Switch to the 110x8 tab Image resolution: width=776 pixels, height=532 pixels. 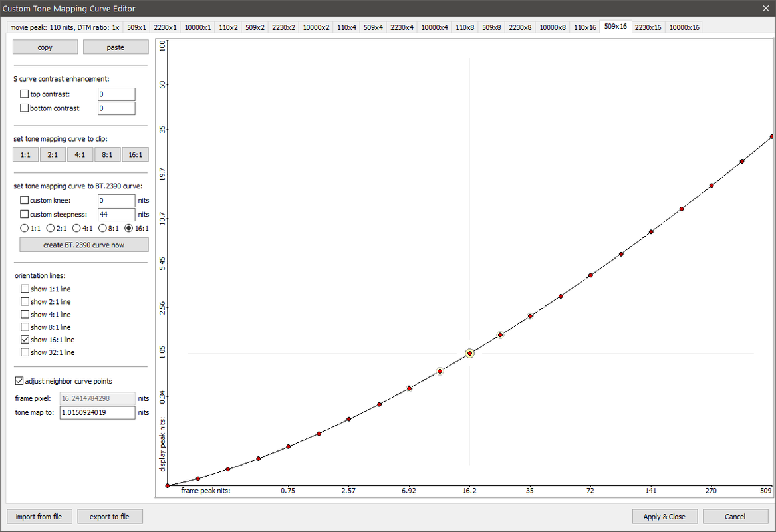[465, 27]
